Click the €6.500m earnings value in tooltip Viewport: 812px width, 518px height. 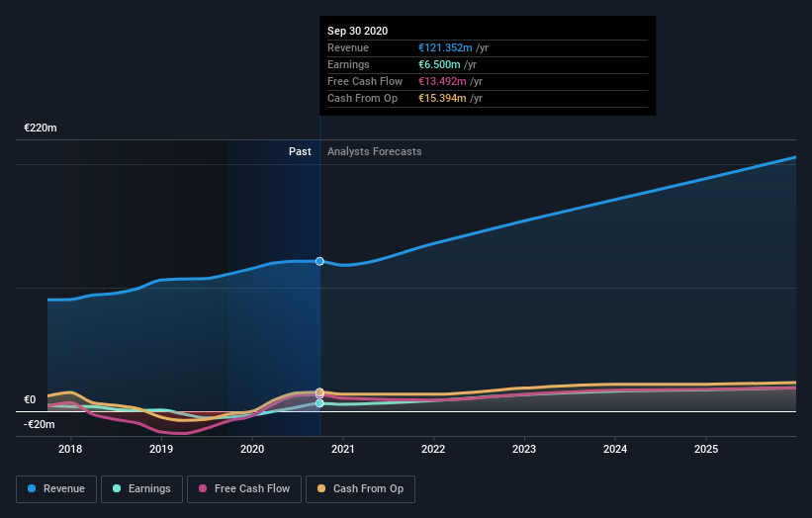click(x=439, y=64)
